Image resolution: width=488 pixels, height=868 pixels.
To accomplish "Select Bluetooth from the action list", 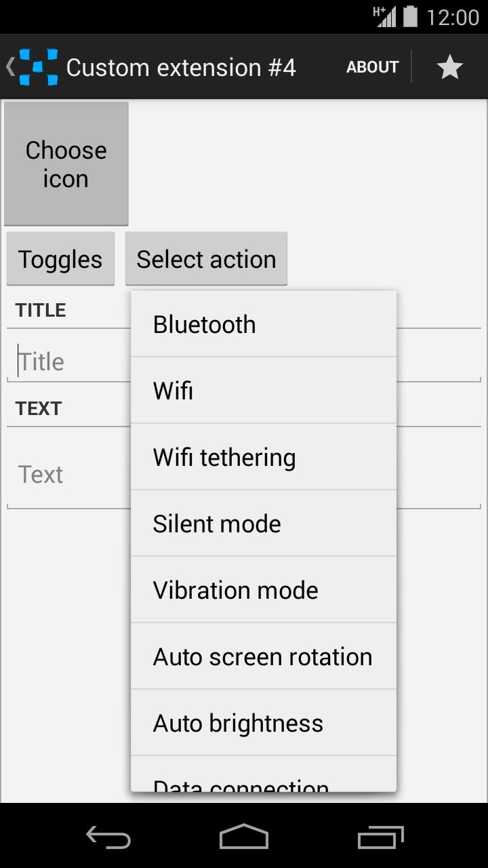I will (x=263, y=324).
